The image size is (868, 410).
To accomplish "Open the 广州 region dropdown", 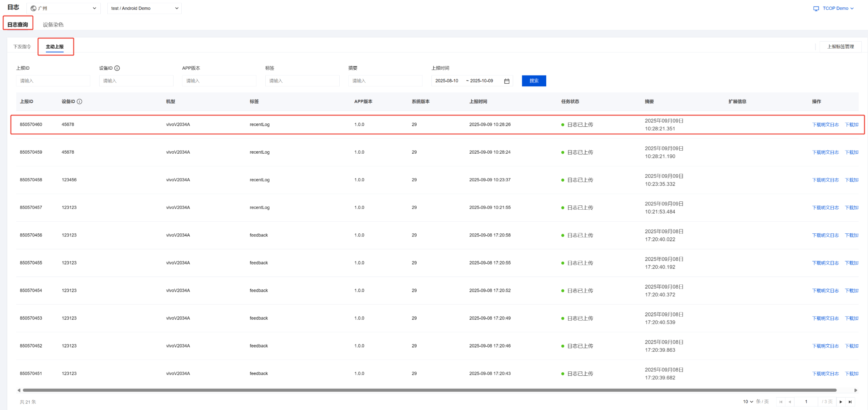I will (63, 8).
